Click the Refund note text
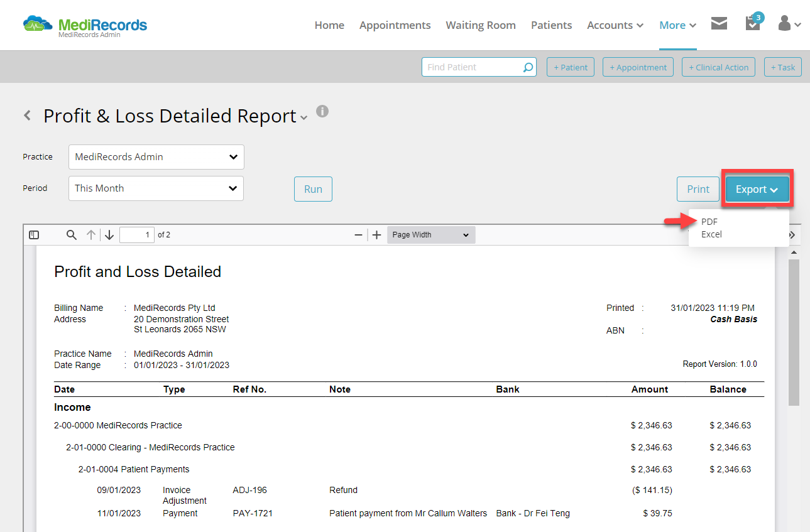 [x=343, y=490]
